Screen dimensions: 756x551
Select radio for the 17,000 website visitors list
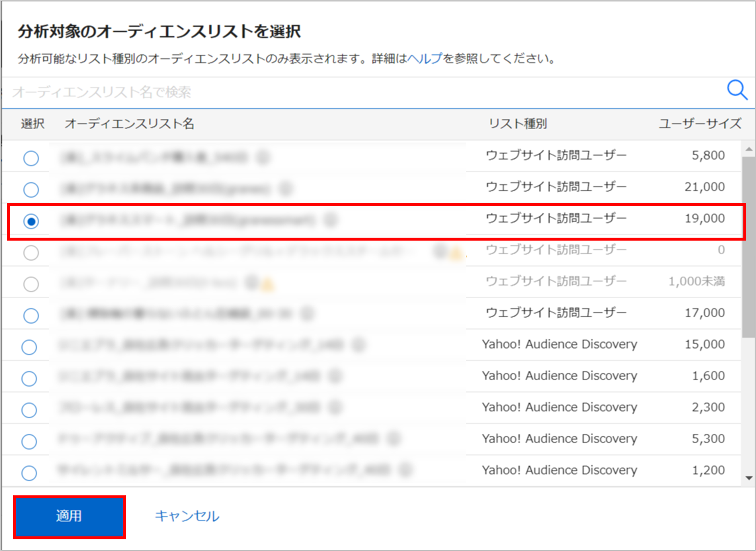coord(31,316)
